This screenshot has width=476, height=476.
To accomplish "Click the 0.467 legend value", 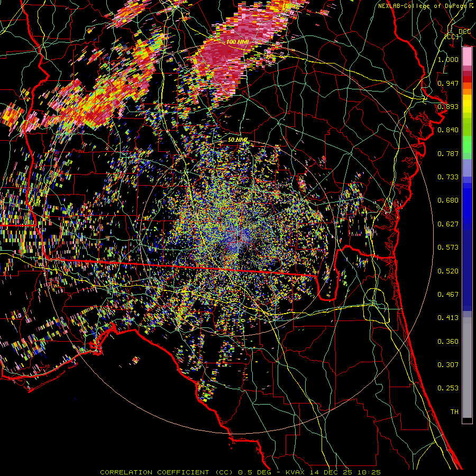I will [x=448, y=295].
